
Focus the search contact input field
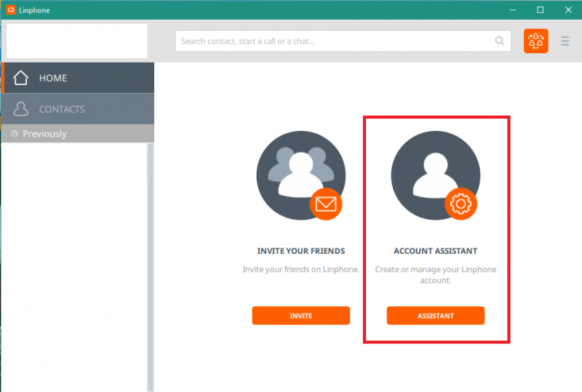click(343, 41)
